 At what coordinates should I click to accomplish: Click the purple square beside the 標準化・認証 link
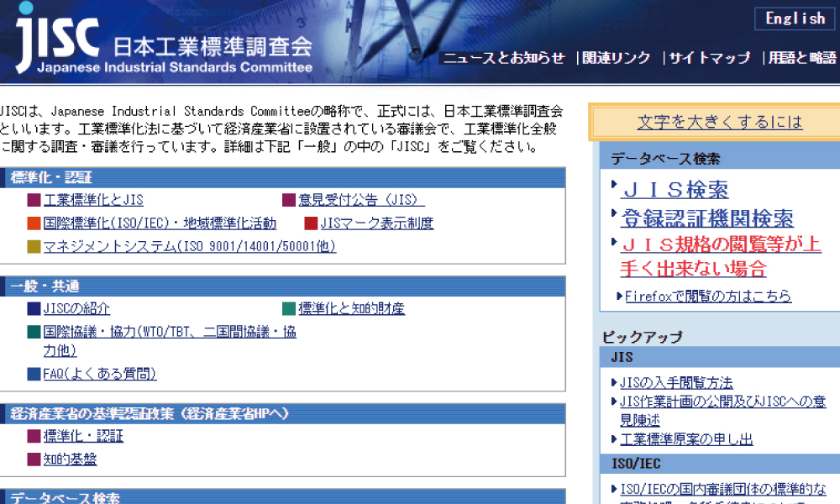[34, 436]
